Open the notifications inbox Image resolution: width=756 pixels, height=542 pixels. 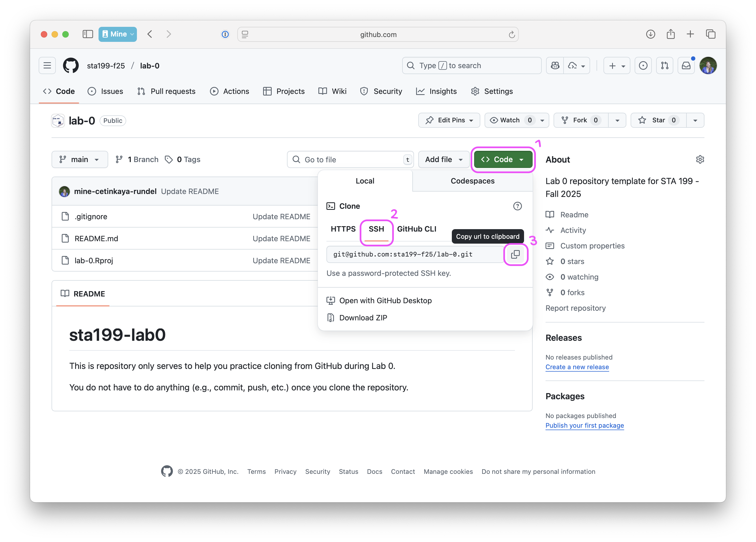(686, 65)
